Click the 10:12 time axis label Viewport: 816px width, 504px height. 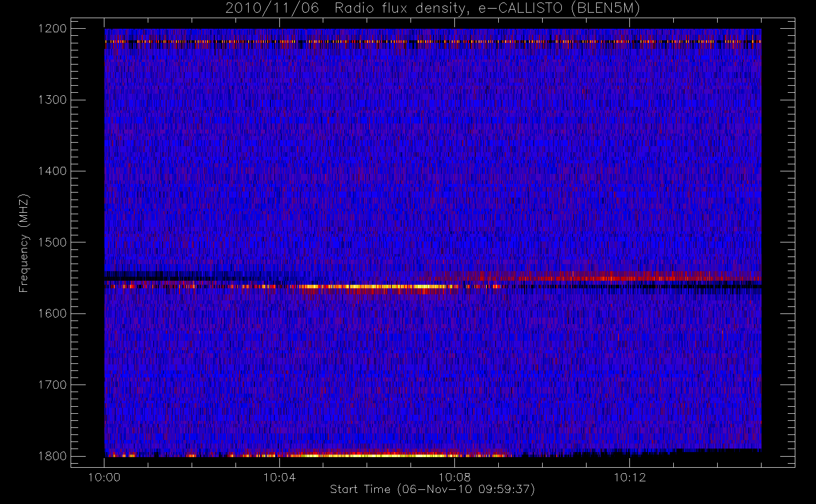point(629,477)
